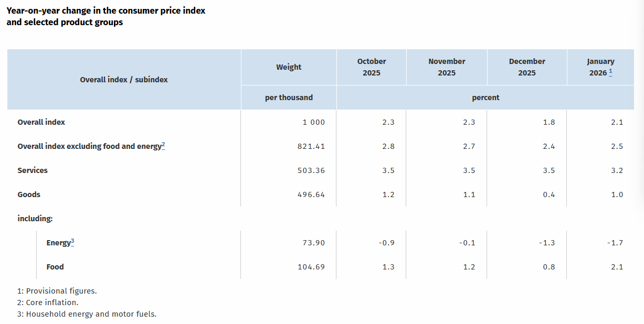Click Services' January 2026 value 3.2
This screenshot has width=644, height=324.
coord(617,170)
